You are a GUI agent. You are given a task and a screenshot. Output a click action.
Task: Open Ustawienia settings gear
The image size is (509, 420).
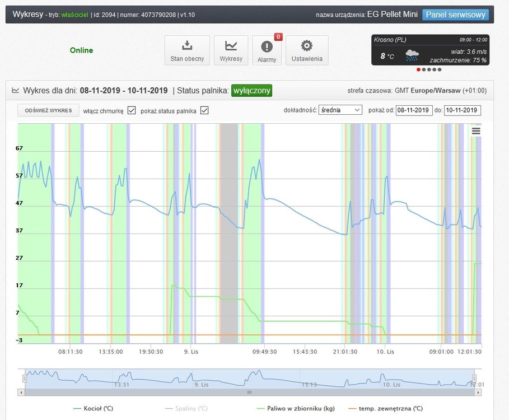(x=306, y=50)
